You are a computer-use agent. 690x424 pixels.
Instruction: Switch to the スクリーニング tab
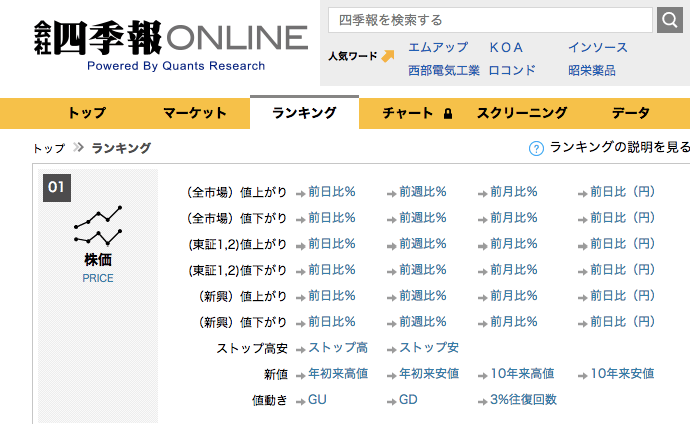522,113
